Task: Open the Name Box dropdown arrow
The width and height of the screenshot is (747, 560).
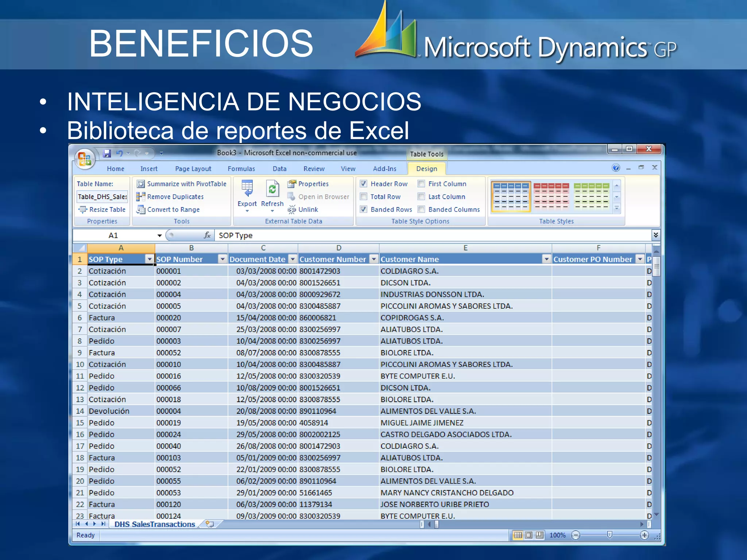Action: point(159,236)
